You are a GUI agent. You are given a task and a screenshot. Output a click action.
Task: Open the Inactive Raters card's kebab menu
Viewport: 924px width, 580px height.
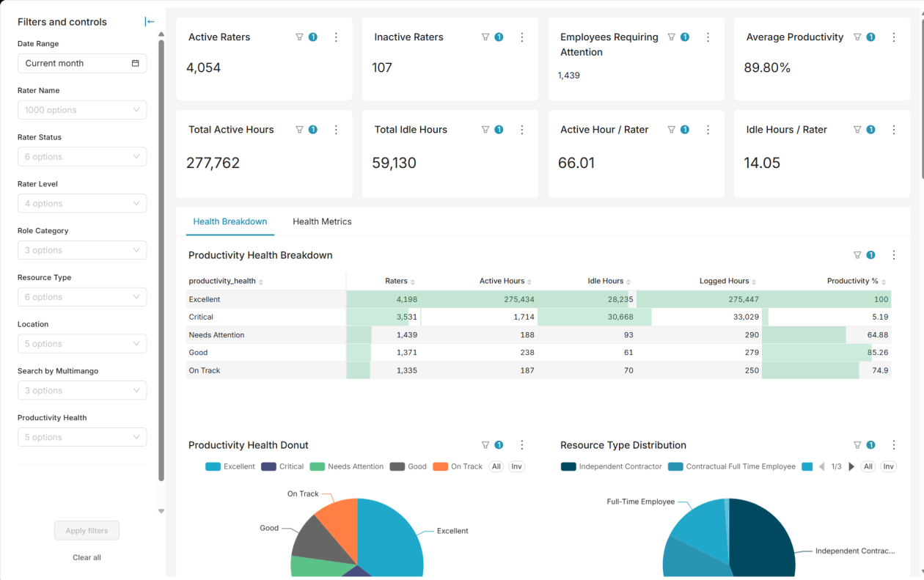pyautogui.click(x=522, y=37)
